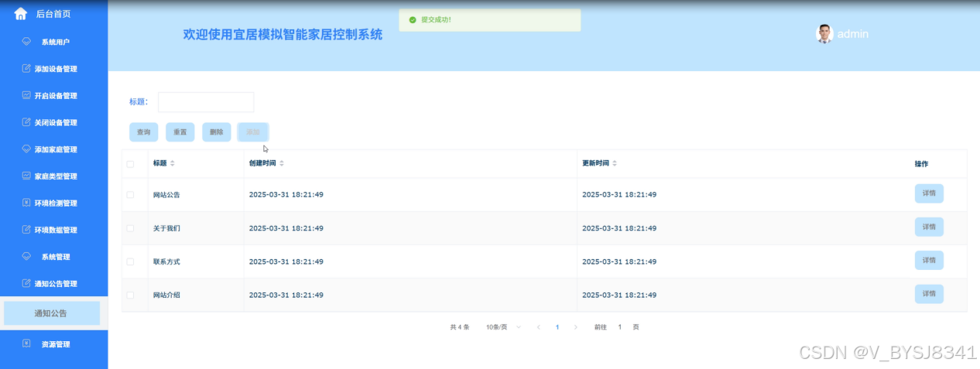Screen dimensions: 980x369
Task: Click the bookmark icon beside 资源管理
Action: (x=26, y=343)
